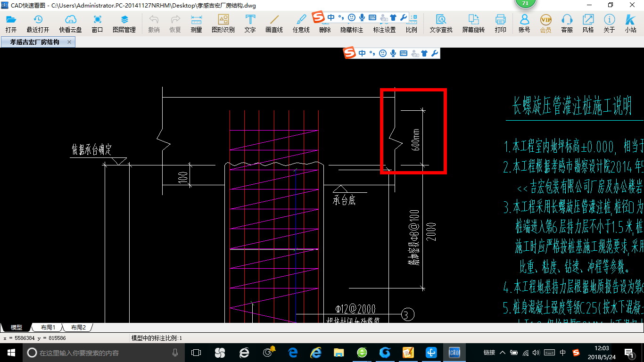Click the 依据承台确定 annotation text
Image resolution: width=644 pixels, height=362 pixels.
click(x=92, y=150)
